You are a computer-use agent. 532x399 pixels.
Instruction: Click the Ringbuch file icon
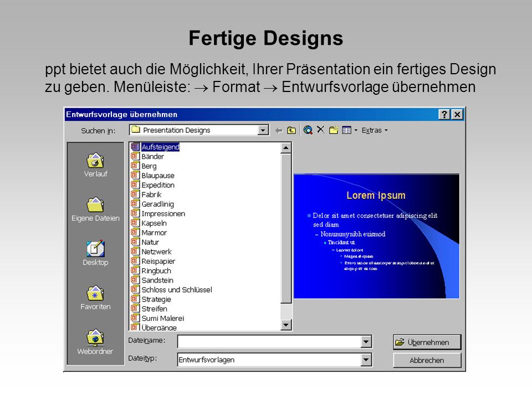tap(135, 270)
